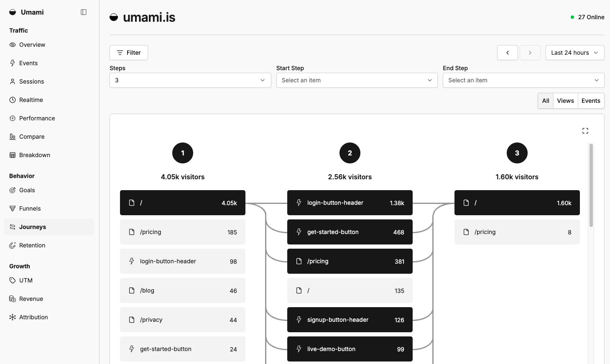Click the vertical scrollbar in journey chart
This screenshot has height=364, width=610.
(591, 185)
